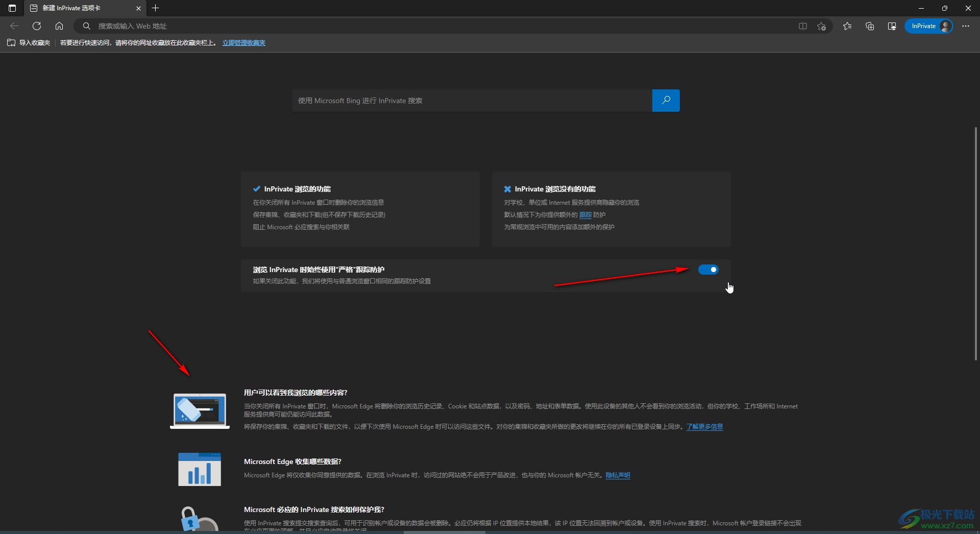This screenshot has height=534, width=980.
Task: Click 导入收藏夹 in favorites bar
Action: 29,43
